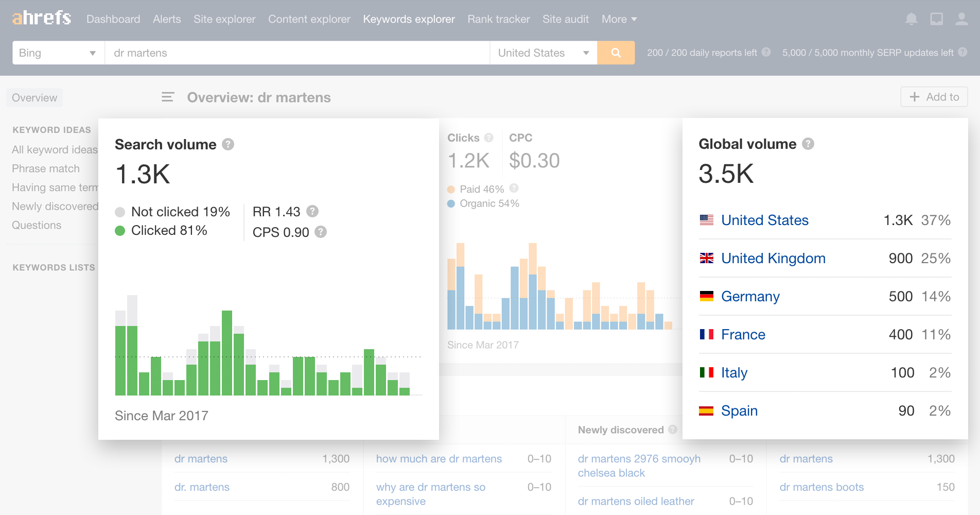The width and height of the screenshot is (980, 515).
Task: Click the 3.5K global volume value
Action: (x=726, y=174)
